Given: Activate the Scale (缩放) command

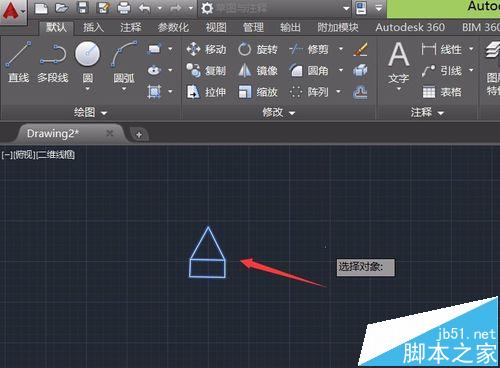Looking at the screenshot, I should pos(258,92).
